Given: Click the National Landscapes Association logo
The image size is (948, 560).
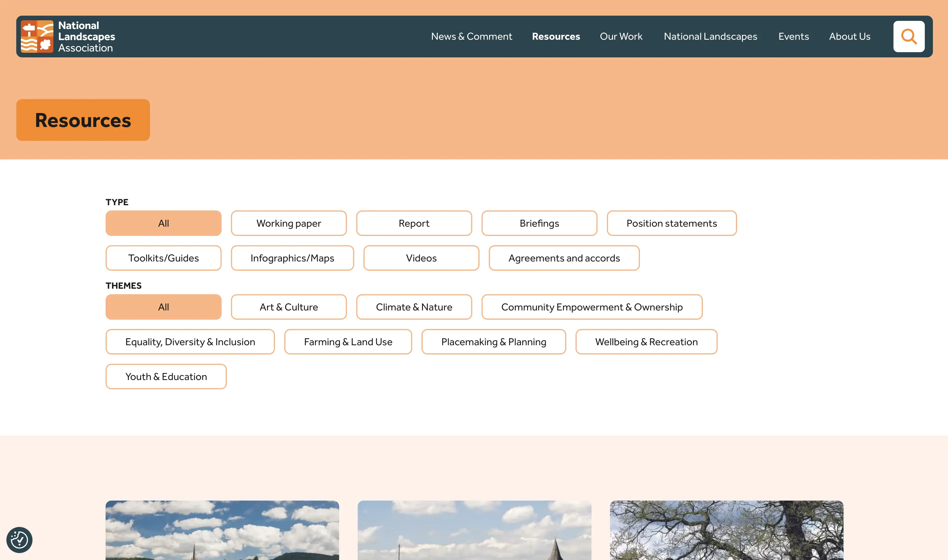Looking at the screenshot, I should click(x=68, y=37).
